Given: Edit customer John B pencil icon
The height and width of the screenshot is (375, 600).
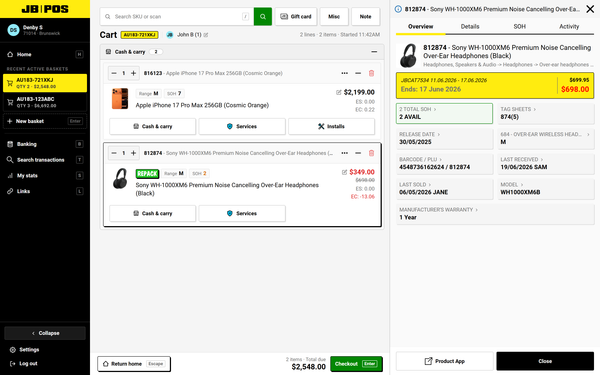Looking at the screenshot, I should (x=206, y=35).
